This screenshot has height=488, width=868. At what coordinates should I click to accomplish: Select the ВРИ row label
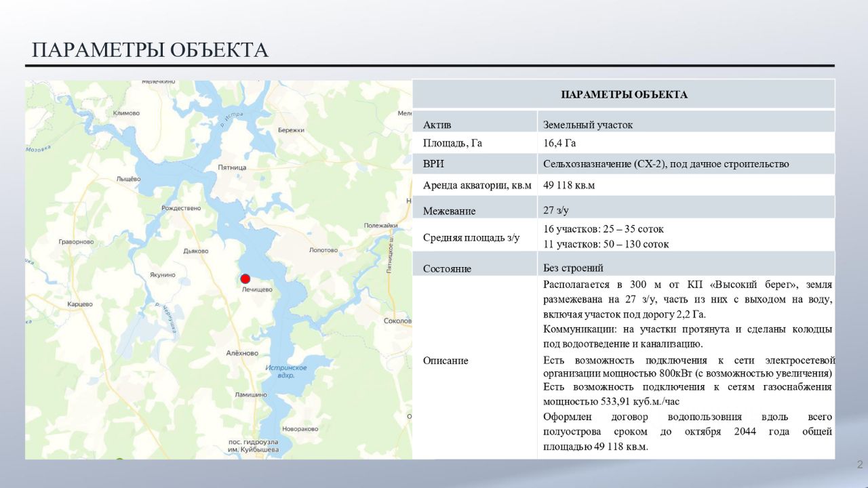coord(433,164)
